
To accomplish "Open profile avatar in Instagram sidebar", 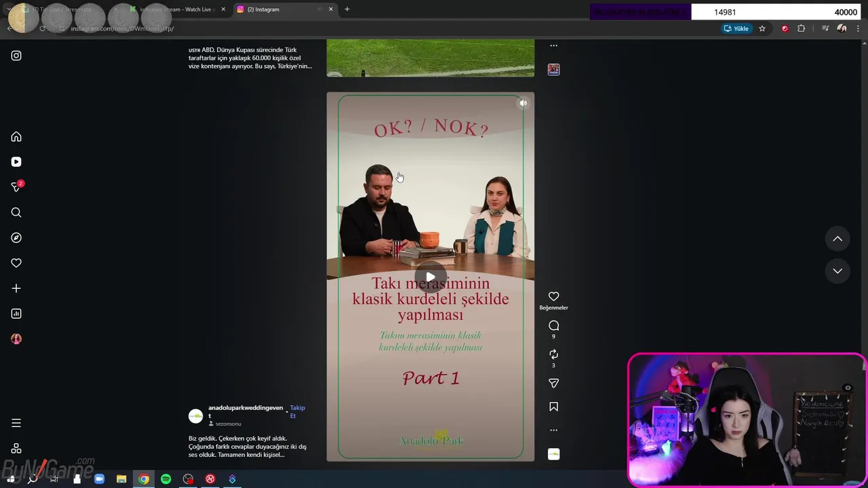I will pos(16,339).
